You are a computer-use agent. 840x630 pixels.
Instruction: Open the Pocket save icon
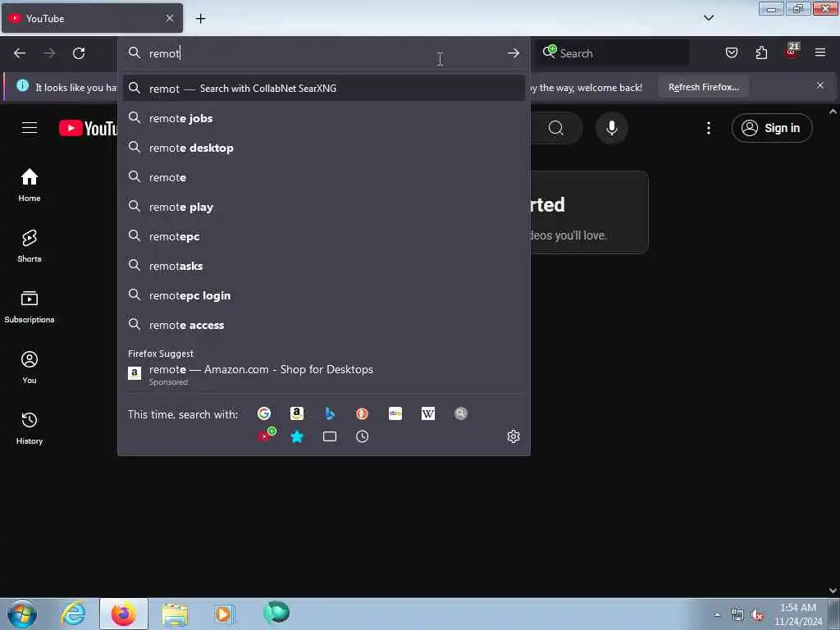[731, 52]
